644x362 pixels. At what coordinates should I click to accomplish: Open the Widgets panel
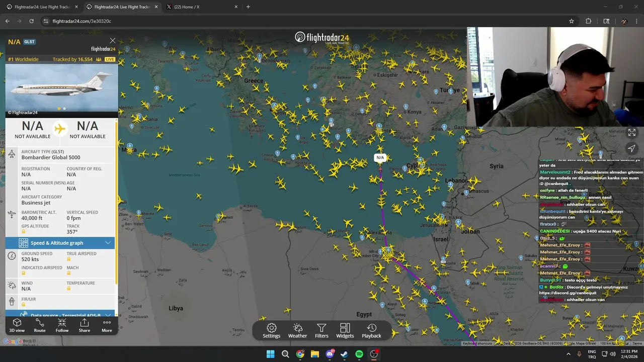345,331
